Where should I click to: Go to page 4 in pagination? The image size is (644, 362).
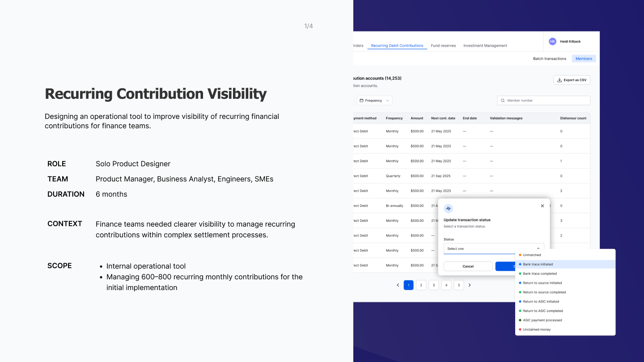[446, 285]
